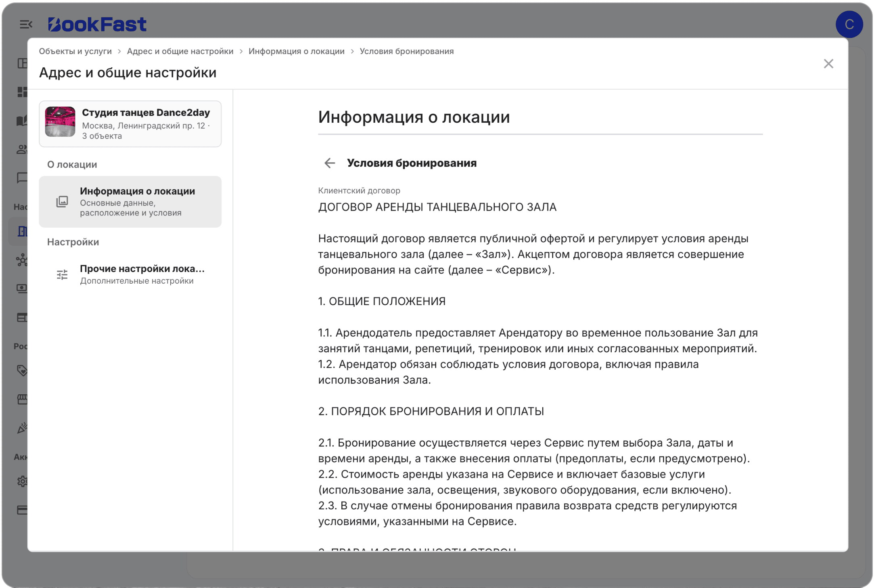874x588 pixels.
Task: Click the large Информация о локации page title
Action: coord(414,117)
